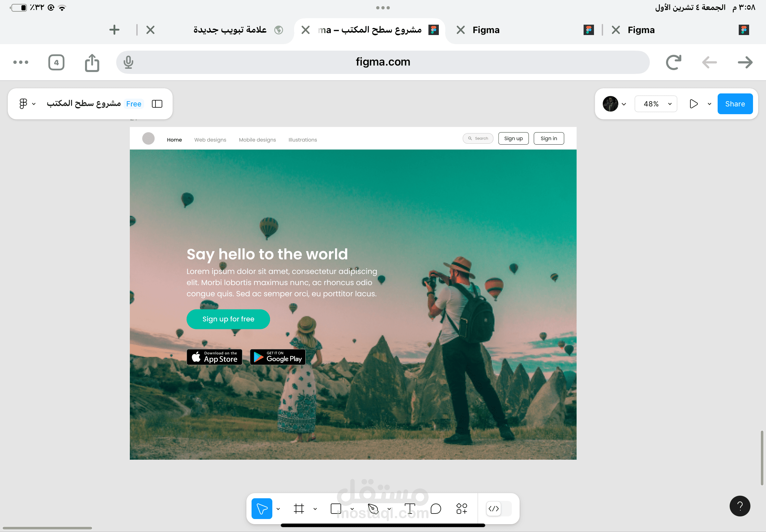Open the 48% zoom level dropdown
The height and width of the screenshot is (532, 766).
[656, 104]
